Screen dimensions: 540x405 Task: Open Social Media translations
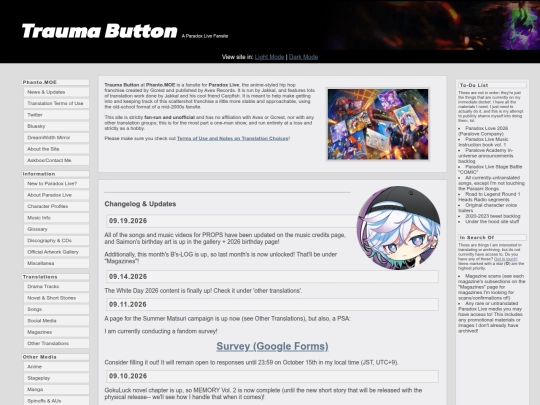point(56,321)
